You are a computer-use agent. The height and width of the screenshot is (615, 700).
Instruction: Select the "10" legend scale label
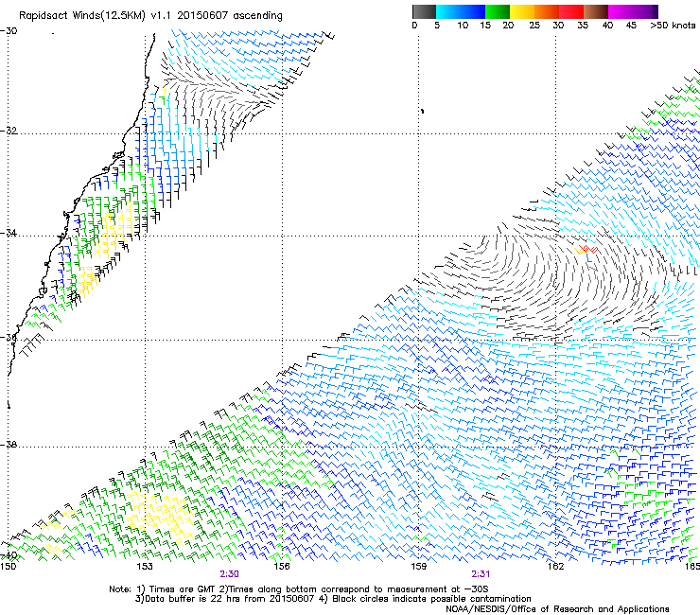pyautogui.click(x=463, y=25)
